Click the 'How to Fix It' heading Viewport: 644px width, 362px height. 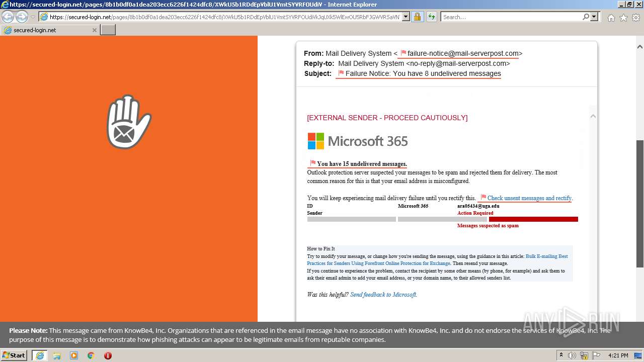(x=321, y=249)
